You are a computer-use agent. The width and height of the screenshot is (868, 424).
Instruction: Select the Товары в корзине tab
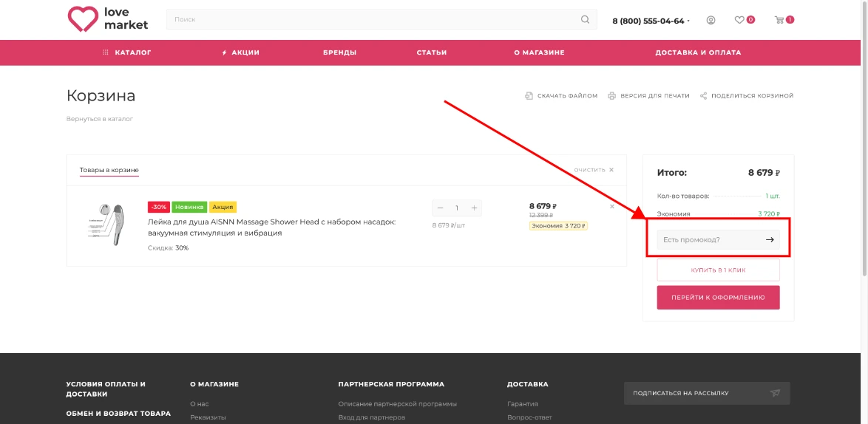(109, 170)
